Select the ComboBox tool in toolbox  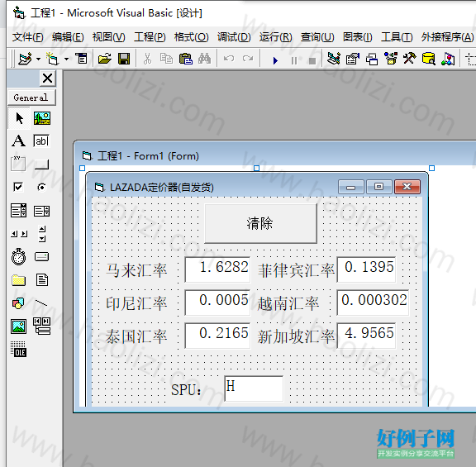(x=18, y=211)
